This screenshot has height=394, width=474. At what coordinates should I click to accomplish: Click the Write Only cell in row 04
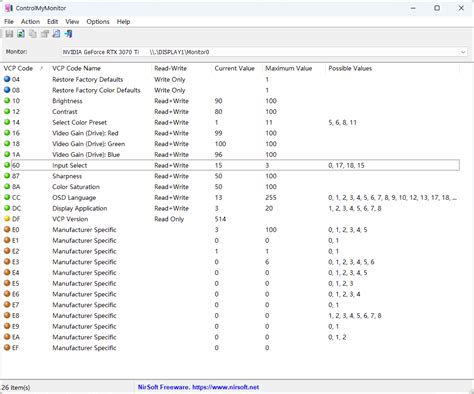coord(170,79)
